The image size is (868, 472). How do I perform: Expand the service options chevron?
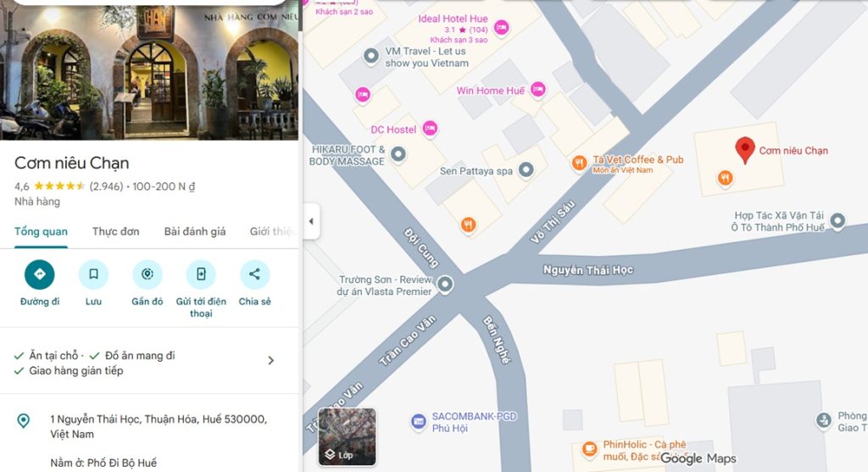[270, 361]
